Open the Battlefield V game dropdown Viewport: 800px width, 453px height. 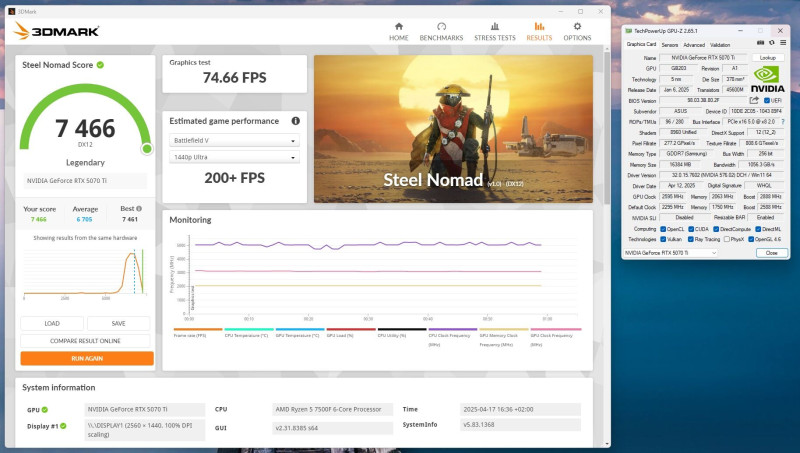click(x=234, y=140)
